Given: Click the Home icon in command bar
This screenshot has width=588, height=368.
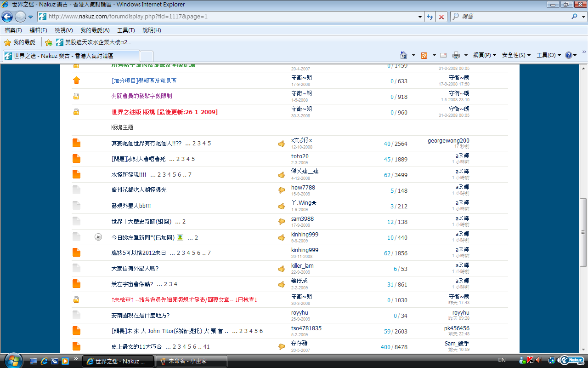Looking at the screenshot, I should coord(404,55).
